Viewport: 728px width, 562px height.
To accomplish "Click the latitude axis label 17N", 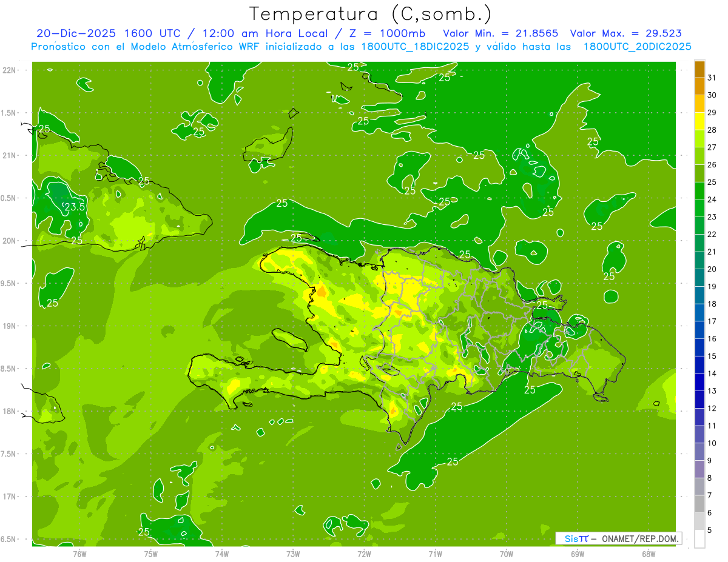I will click(9, 497).
